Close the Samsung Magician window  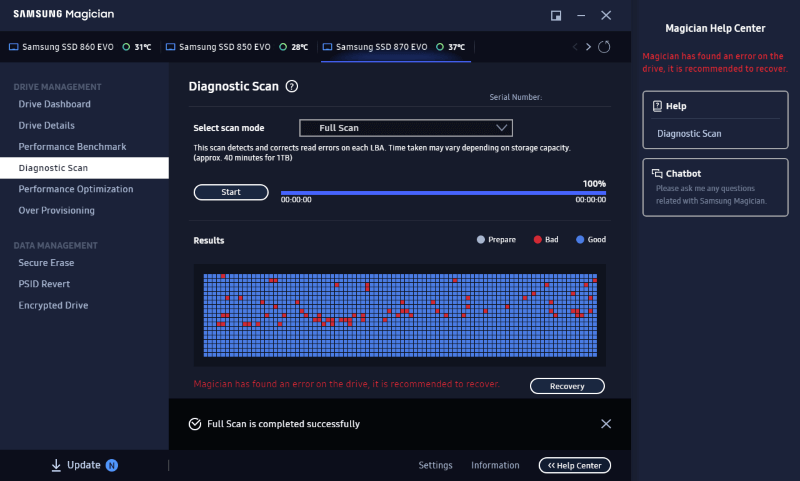[606, 15]
